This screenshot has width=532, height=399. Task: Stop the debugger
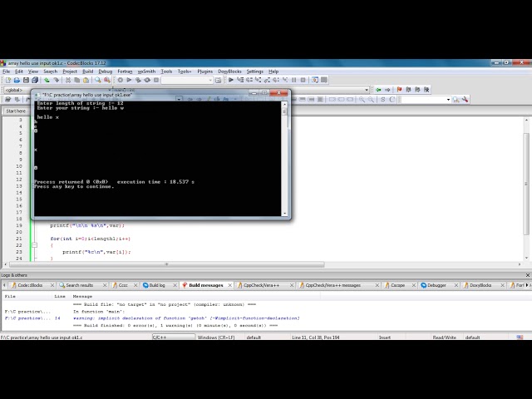303,80
